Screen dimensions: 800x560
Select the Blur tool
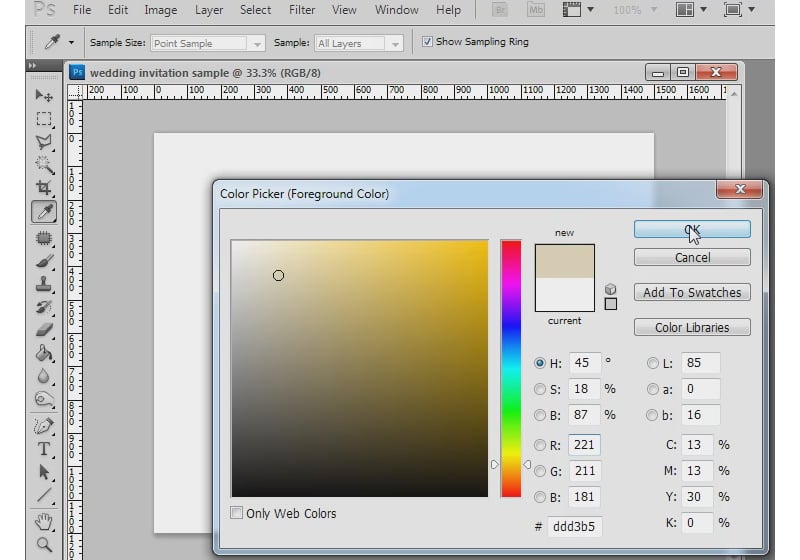[44, 376]
